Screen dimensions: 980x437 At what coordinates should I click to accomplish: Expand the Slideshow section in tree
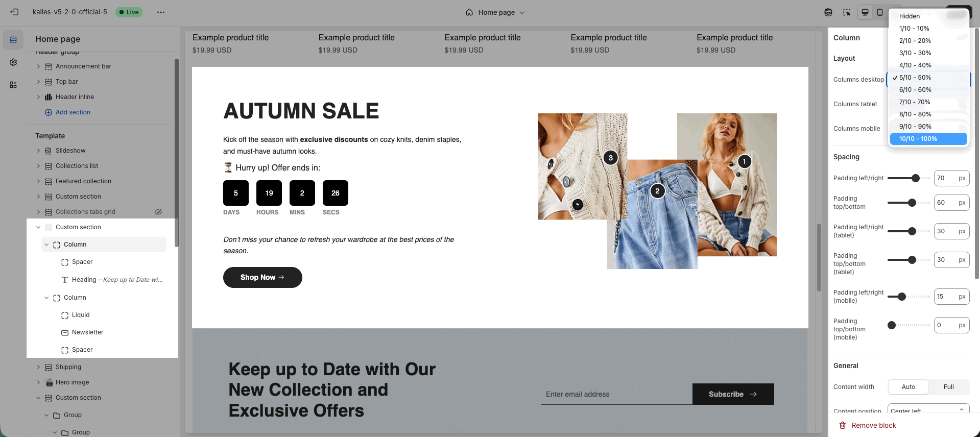point(38,151)
